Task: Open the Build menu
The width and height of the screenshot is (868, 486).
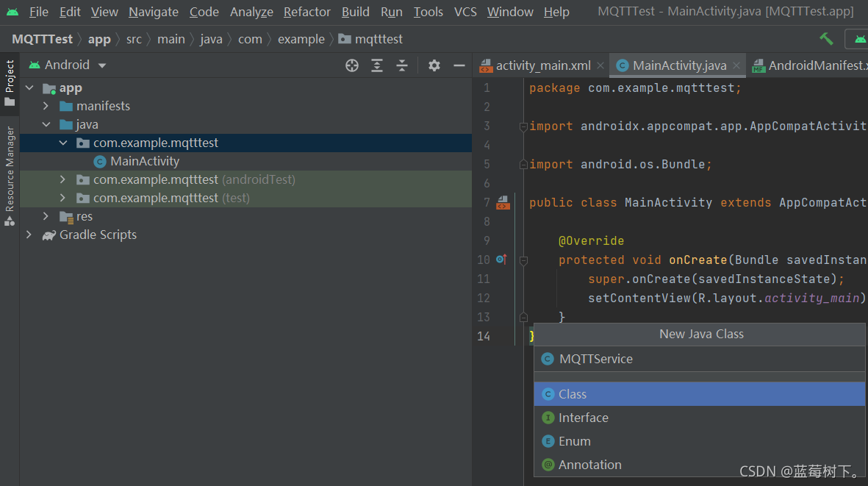Action: click(x=356, y=12)
